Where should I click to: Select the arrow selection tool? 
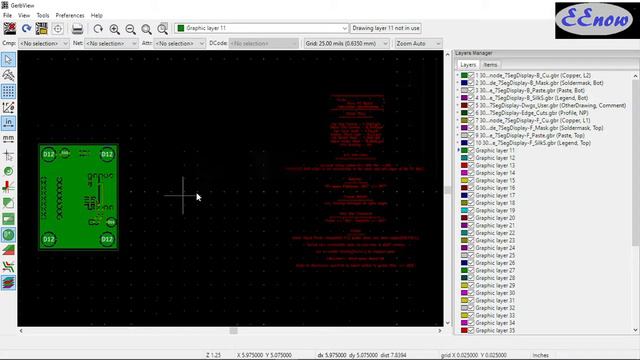[x=8, y=60]
